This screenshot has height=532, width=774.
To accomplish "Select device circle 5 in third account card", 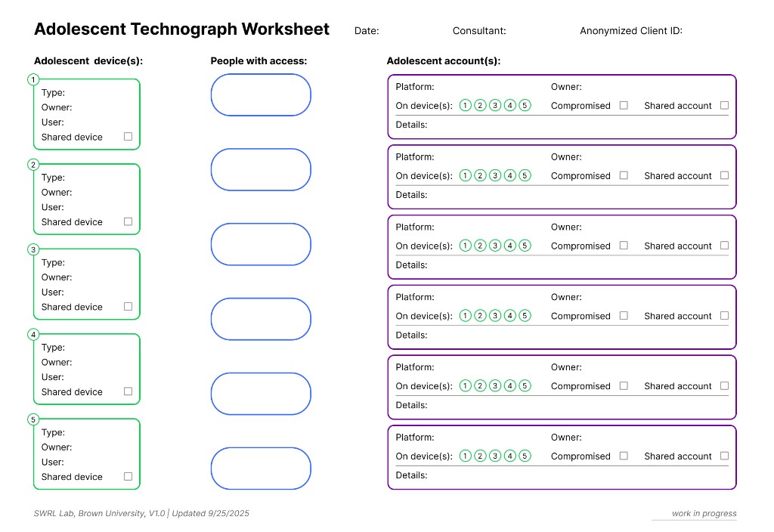I will point(525,246).
